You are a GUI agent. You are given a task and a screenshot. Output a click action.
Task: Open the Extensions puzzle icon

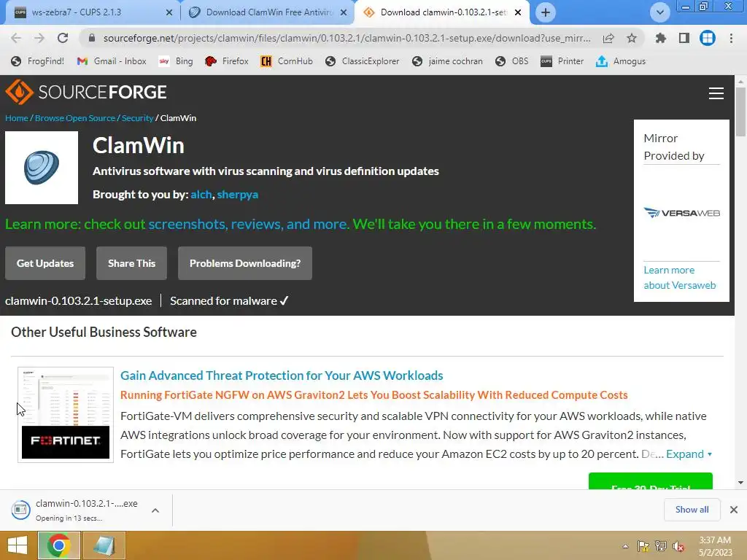tap(661, 38)
